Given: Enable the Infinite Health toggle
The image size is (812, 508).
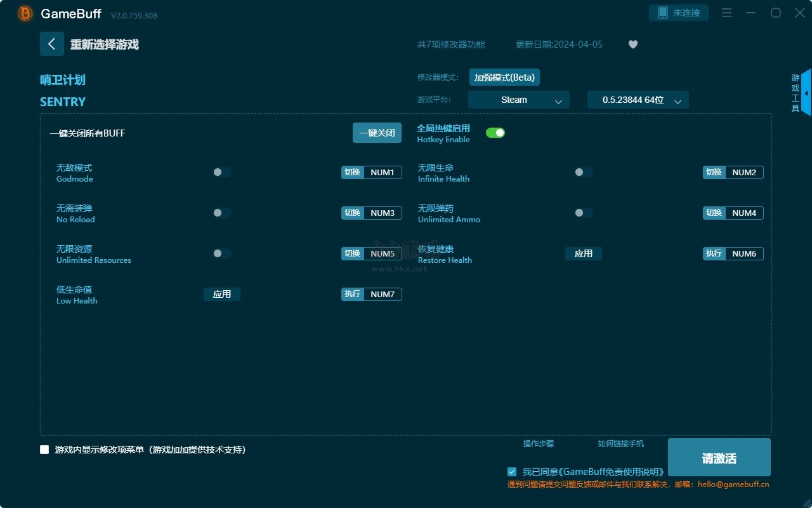Looking at the screenshot, I should pyautogui.click(x=583, y=172).
